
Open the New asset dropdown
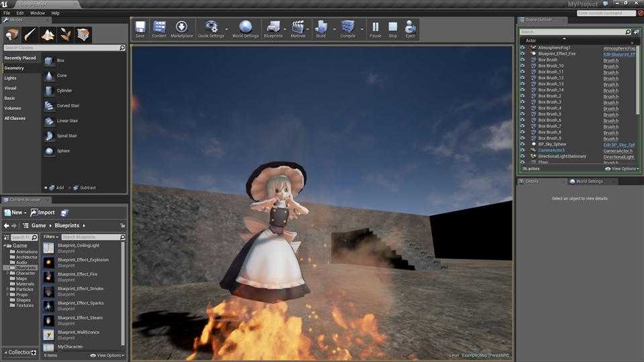point(15,213)
